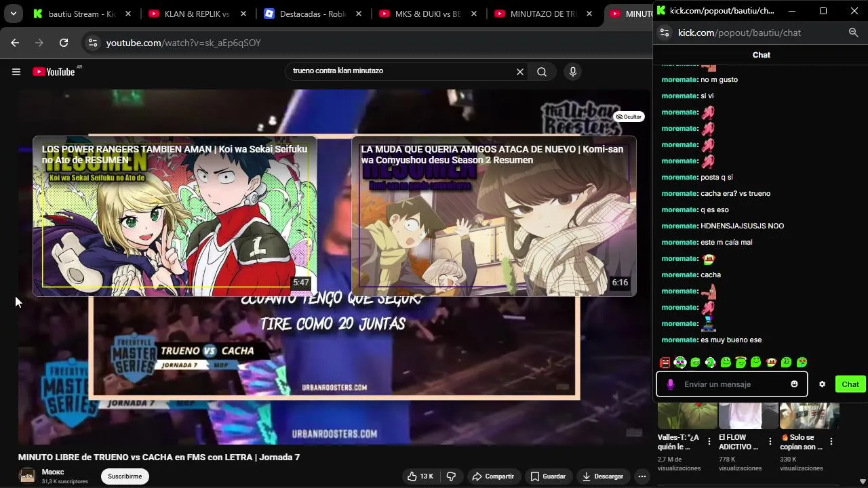Open the Komi-san Season 2 Resumen video
The height and width of the screenshot is (488, 868).
[494, 216]
